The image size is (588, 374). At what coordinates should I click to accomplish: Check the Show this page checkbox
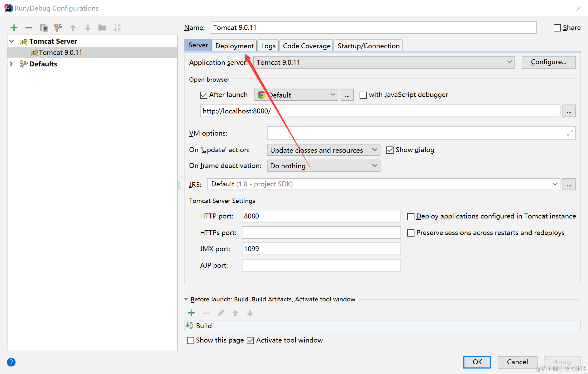tap(190, 340)
